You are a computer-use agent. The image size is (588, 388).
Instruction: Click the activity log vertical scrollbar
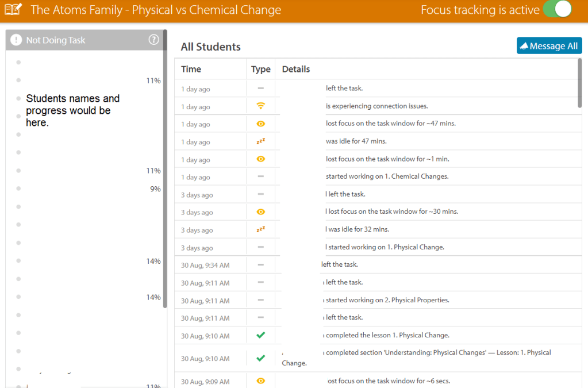click(x=579, y=83)
